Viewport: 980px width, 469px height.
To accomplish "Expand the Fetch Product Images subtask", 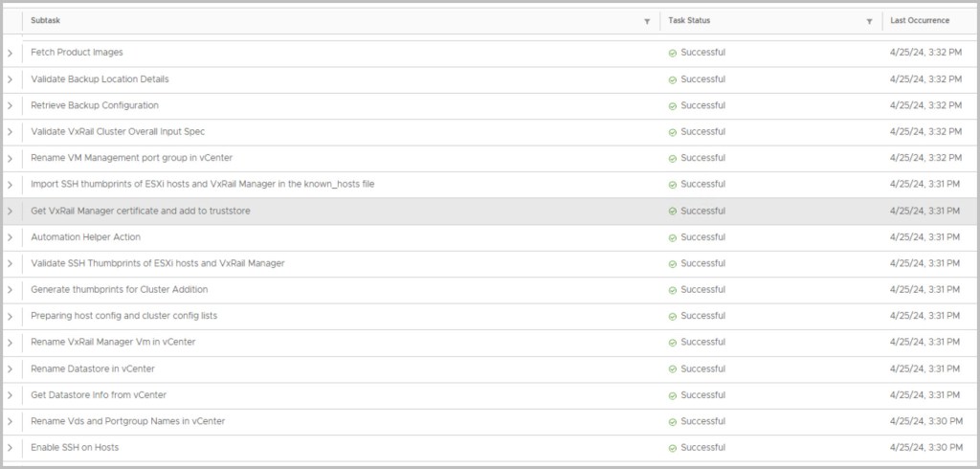I will click(10, 53).
